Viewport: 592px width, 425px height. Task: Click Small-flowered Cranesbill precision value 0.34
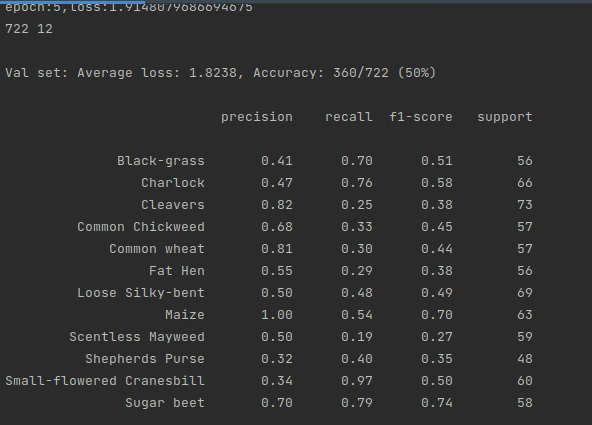pos(277,380)
